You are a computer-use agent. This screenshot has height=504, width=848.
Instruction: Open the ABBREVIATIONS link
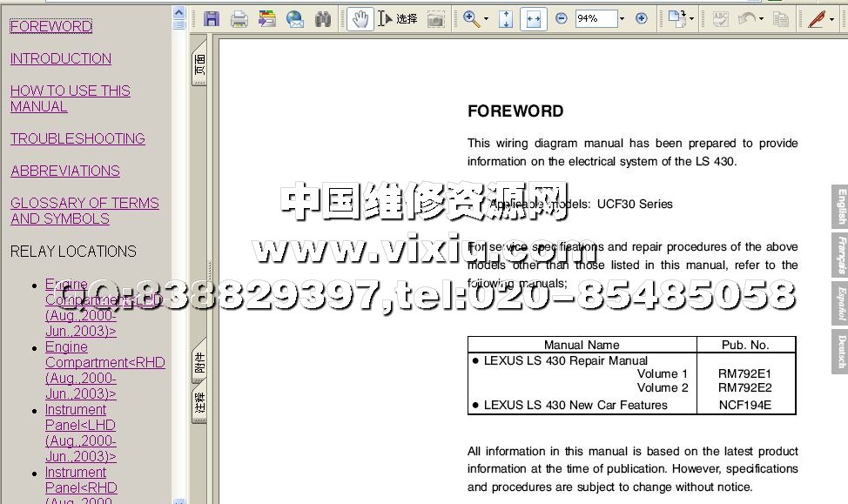65,171
